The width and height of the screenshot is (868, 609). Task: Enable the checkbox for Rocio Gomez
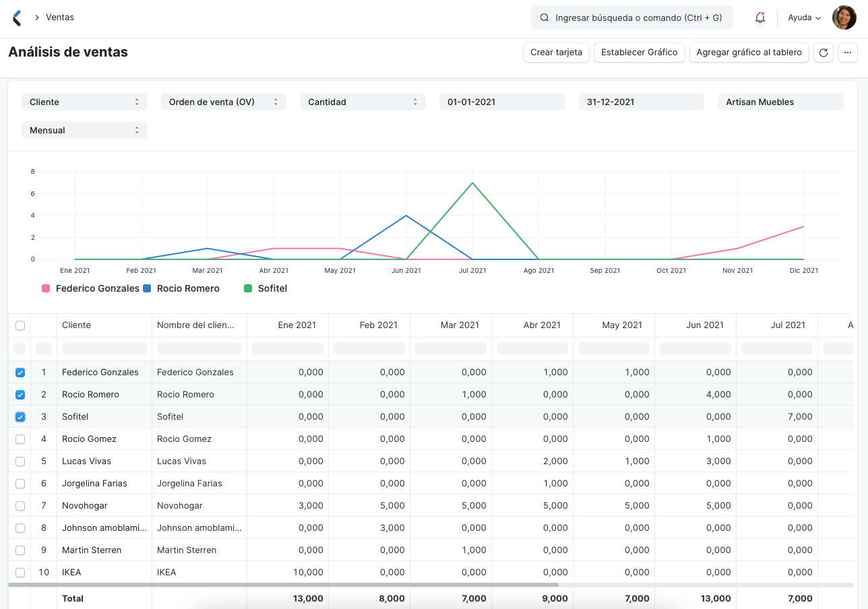click(x=20, y=439)
